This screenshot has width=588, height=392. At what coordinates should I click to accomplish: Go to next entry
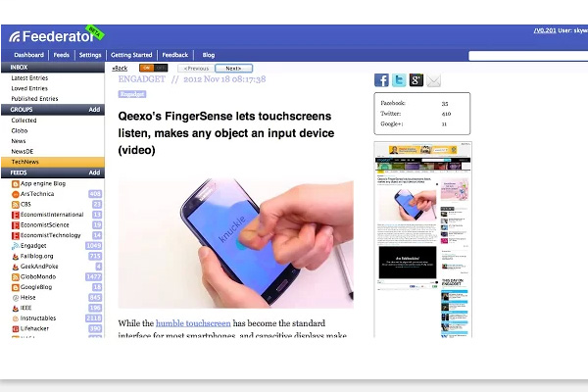click(x=233, y=69)
